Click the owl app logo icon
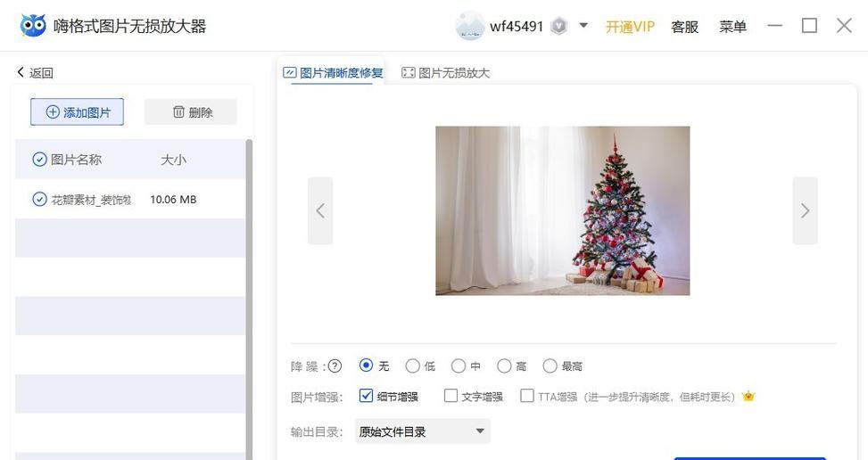This screenshot has width=868, height=460. (33, 26)
